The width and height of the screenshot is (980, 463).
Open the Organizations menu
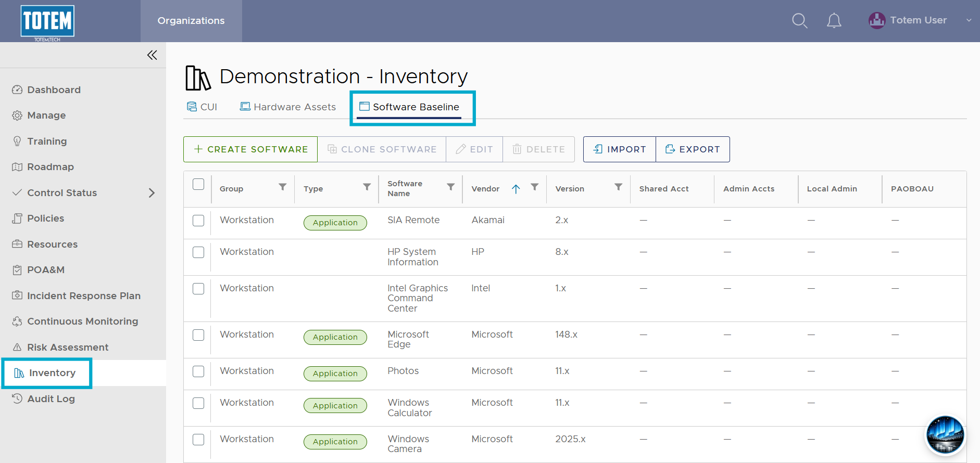[191, 21]
